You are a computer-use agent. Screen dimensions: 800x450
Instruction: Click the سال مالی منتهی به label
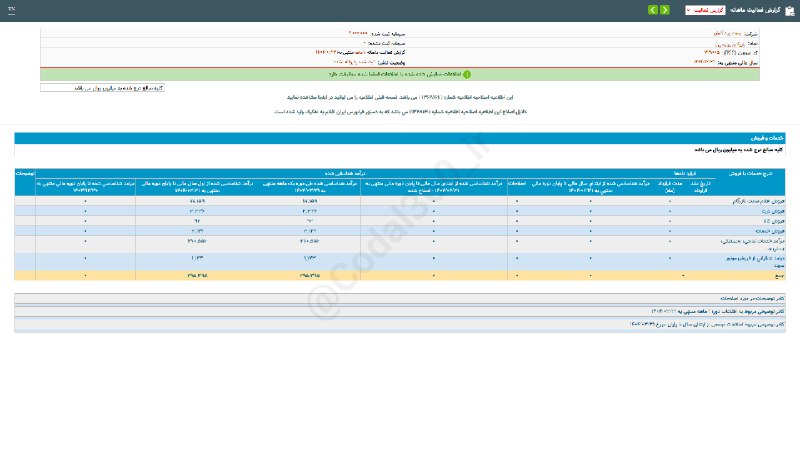(x=737, y=63)
